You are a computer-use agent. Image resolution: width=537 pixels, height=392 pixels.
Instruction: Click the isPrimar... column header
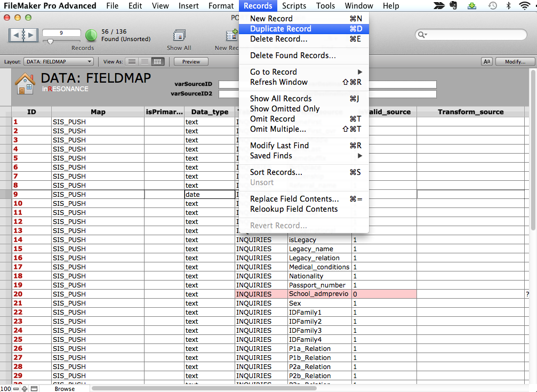164,111
